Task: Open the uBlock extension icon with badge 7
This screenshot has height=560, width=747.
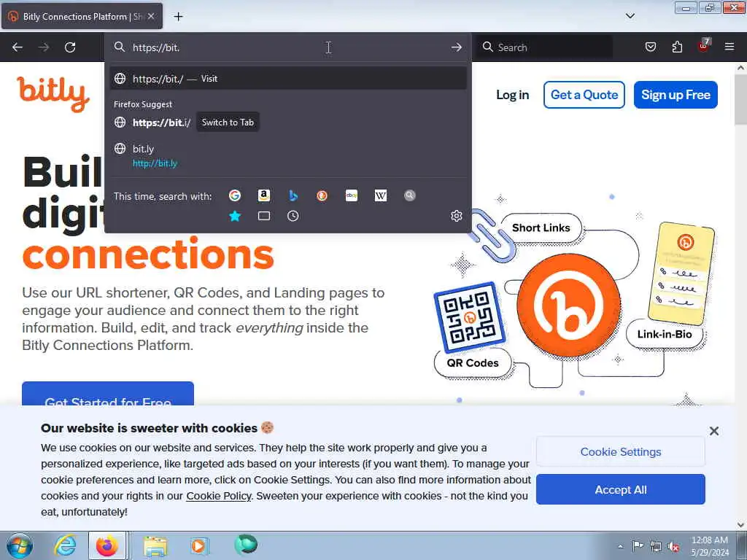Action: (704, 46)
